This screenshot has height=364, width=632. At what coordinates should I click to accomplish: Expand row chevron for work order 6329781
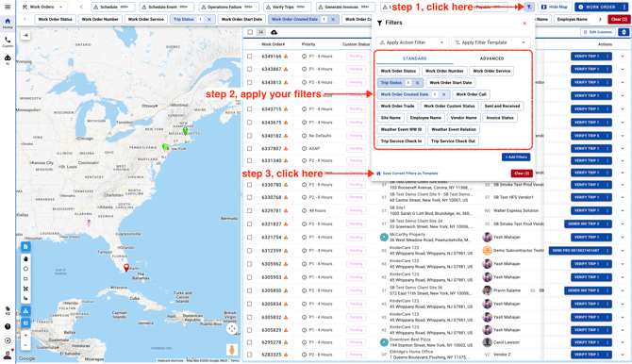pos(623,211)
